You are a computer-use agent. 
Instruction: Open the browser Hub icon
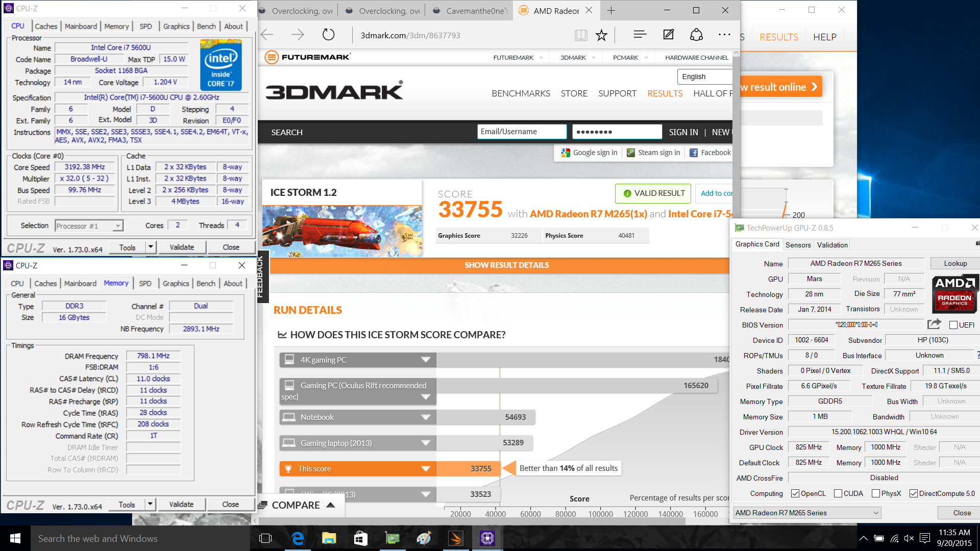pos(640,35)
